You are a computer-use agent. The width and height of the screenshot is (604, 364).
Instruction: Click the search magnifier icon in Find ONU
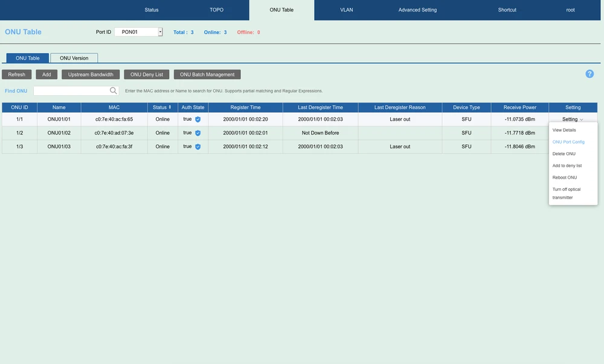(113, 91)
